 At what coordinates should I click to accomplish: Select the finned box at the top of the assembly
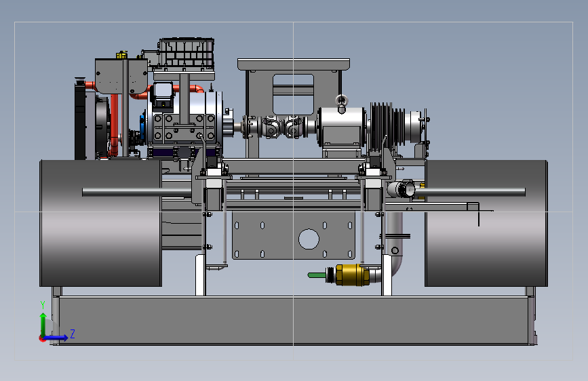(186, 54)
